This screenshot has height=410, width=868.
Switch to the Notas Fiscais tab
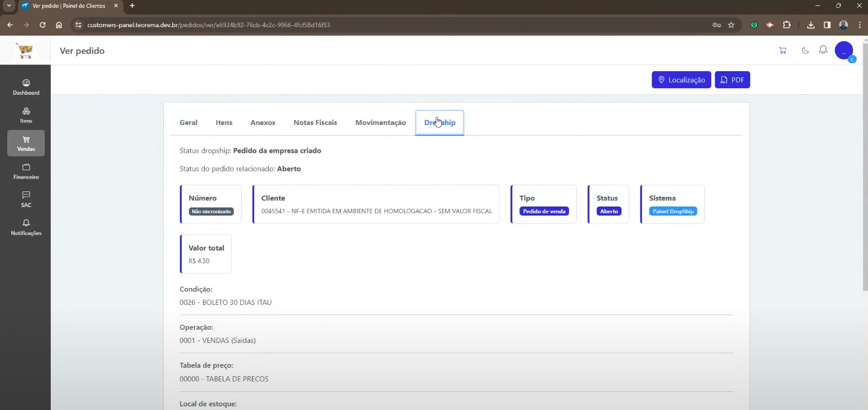(315, 123)
